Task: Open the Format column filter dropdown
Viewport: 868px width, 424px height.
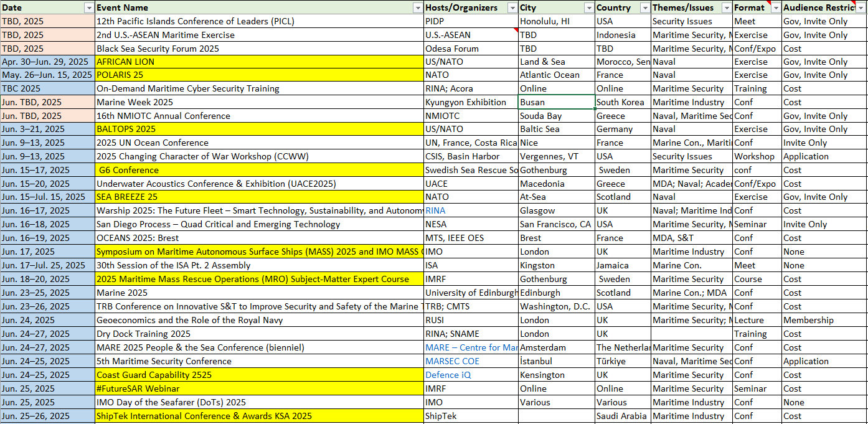Action: point(775,7)
